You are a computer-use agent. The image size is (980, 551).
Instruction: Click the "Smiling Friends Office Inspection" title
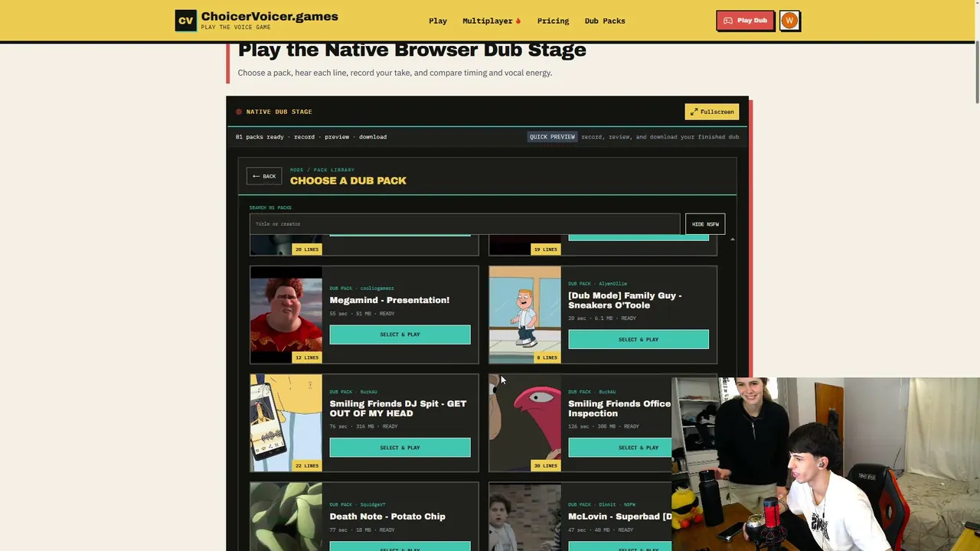[x=619, y=409]
